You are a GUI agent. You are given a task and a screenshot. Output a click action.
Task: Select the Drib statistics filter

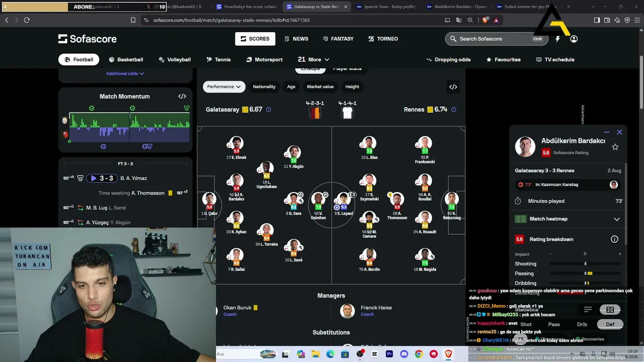[582, 324]
